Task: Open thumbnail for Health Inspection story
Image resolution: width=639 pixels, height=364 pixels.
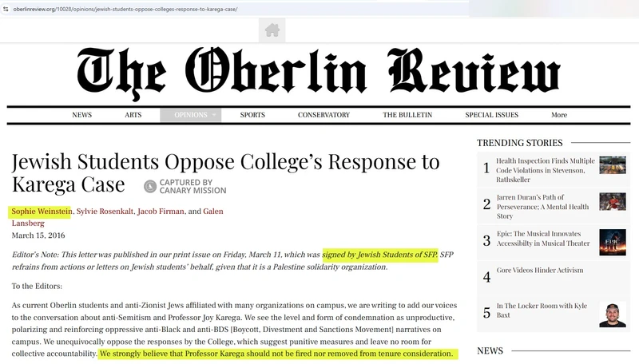Action: coord(612,165)
